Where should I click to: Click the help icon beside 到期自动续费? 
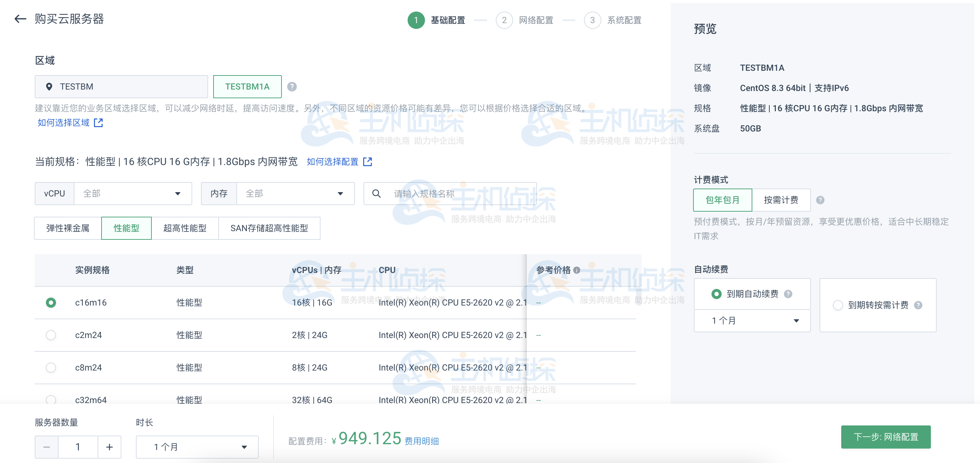pos(789,294)
